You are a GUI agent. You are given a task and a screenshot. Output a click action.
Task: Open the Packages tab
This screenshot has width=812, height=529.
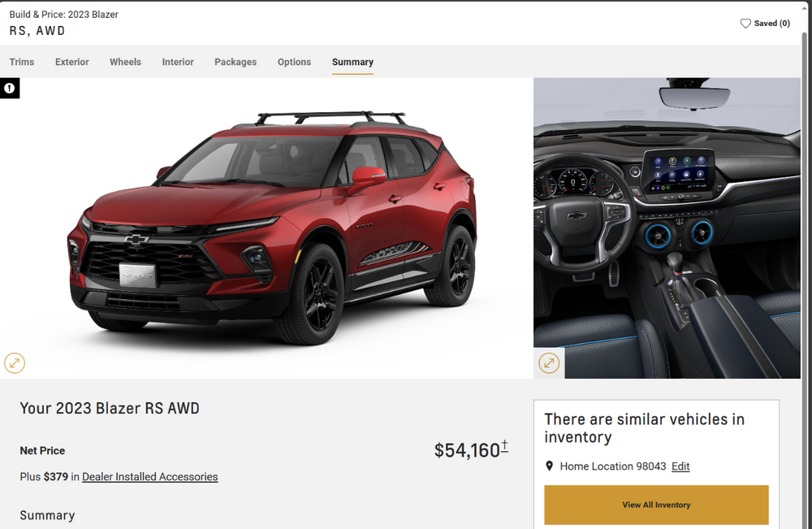tap(235, 62)
